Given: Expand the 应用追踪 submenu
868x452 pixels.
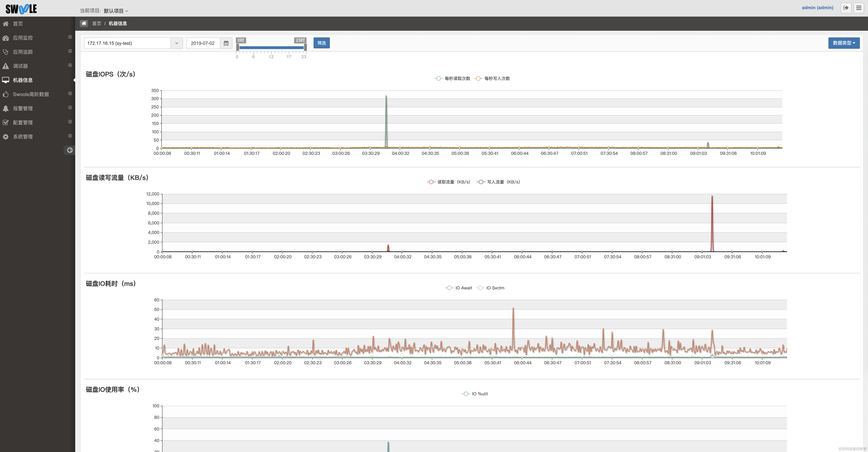Looking at the screenshot, I should tap(70, 51).
